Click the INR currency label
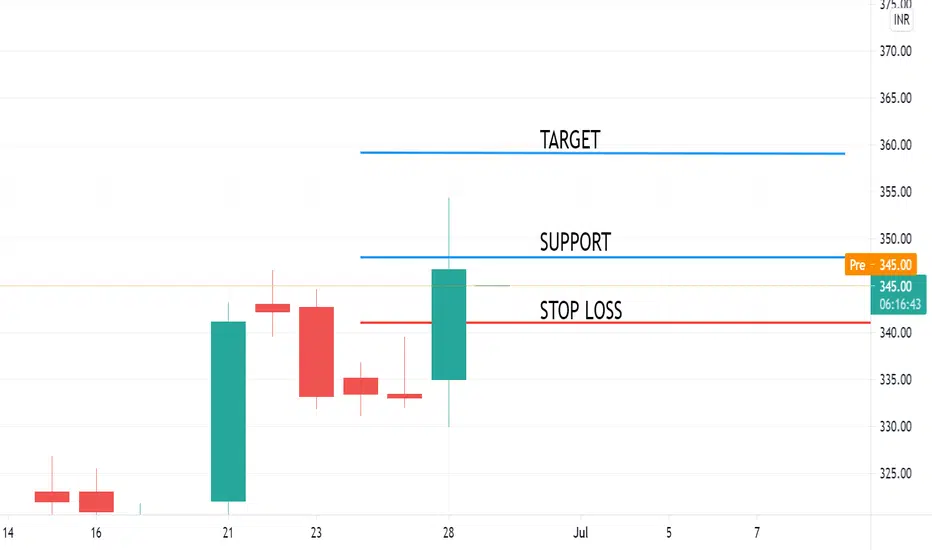The height and width of the screenshot is (550, 932). coord(901,20)
